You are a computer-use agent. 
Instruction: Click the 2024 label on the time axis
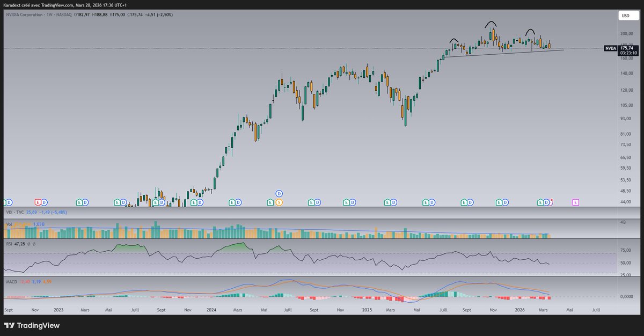[211, 310]
